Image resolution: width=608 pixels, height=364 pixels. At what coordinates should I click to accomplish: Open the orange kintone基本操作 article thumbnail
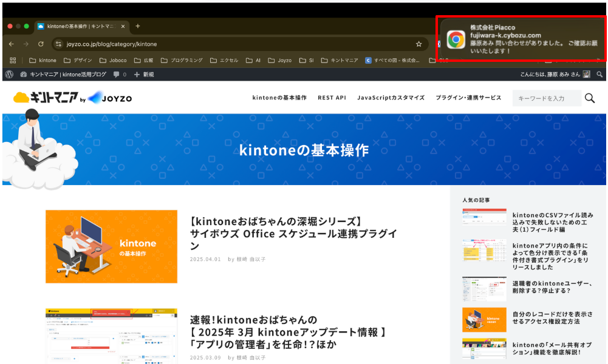click(111, 247)
